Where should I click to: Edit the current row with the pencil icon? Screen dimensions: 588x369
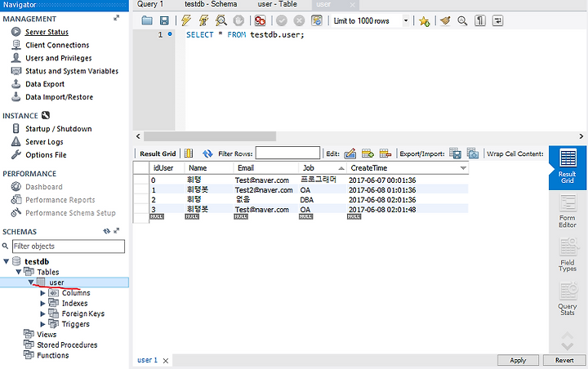tap(350, 153)
